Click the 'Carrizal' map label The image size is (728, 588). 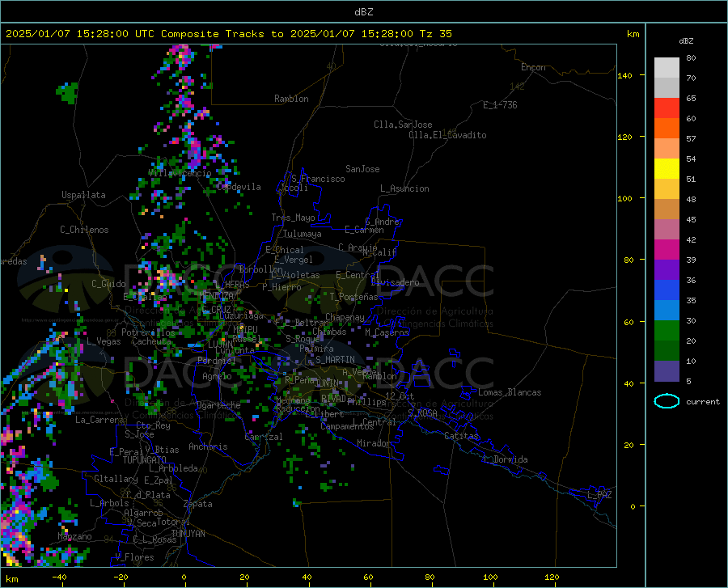[x=264, y=437]
